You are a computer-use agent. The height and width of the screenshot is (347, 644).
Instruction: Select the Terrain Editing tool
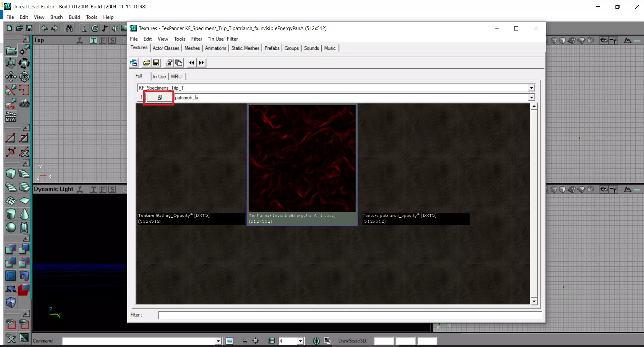(24, 103)
